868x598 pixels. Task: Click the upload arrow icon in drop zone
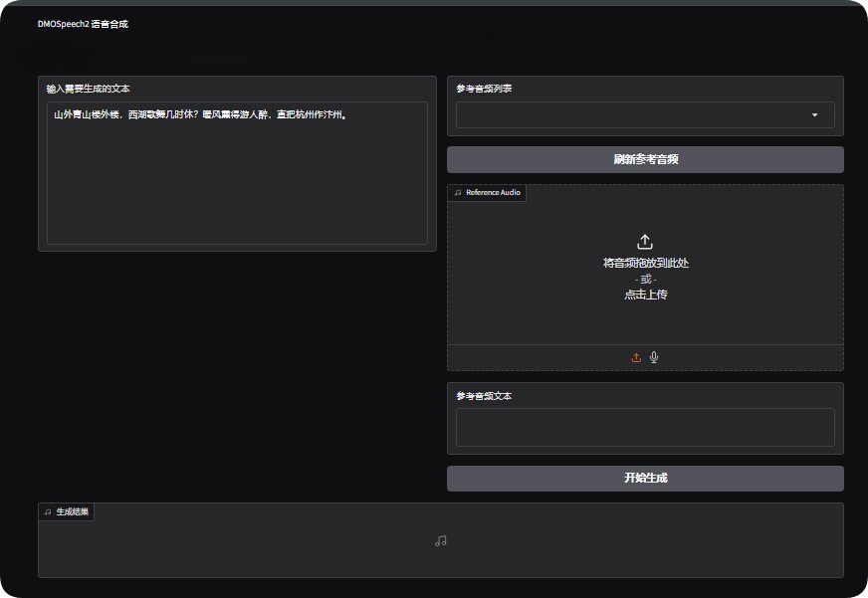(645, 242)
